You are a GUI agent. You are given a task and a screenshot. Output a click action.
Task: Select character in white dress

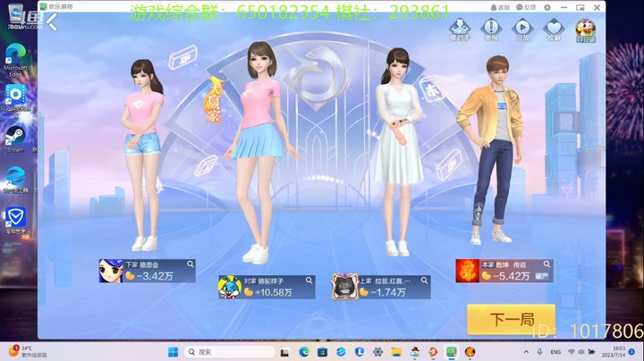point(398,152)
